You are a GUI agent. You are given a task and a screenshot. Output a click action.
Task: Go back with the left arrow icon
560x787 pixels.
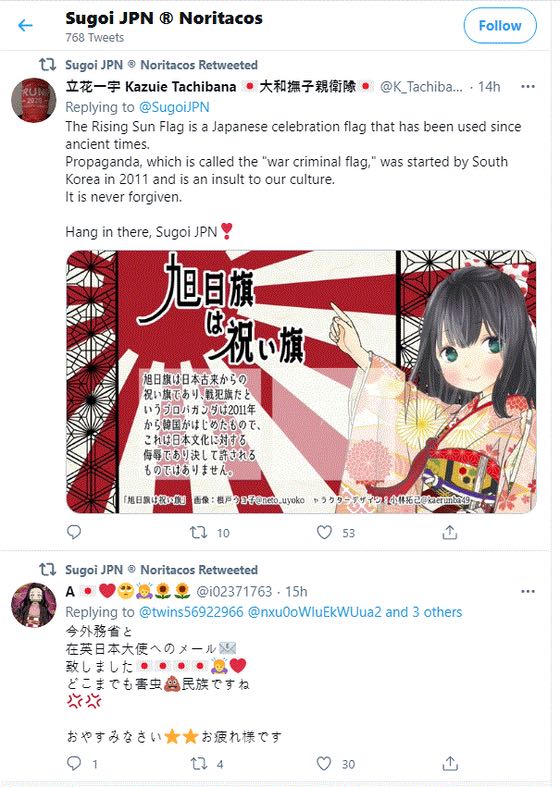pyautogui.click(x=25, y=25)
